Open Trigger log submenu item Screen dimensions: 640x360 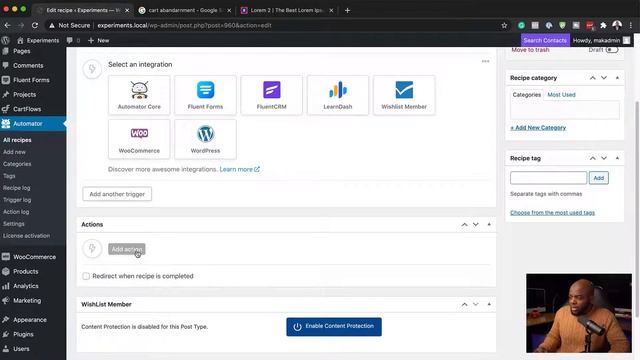(17, 200)
